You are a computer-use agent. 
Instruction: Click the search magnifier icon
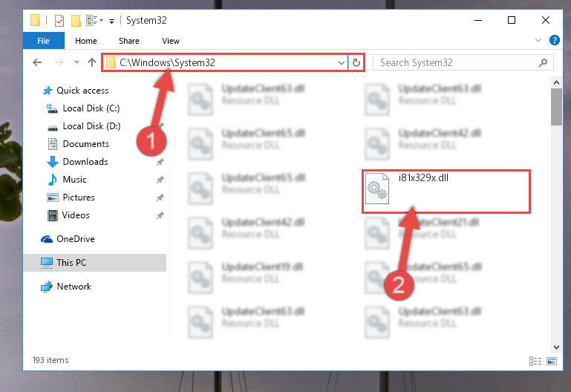[x=543, y=62]
